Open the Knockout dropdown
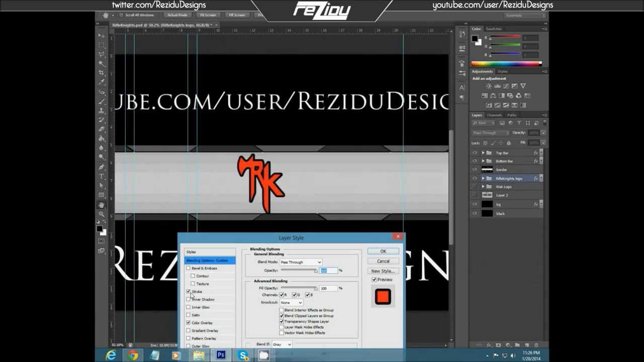Screen dimensions: 644x362 click(x=291, y=303)
